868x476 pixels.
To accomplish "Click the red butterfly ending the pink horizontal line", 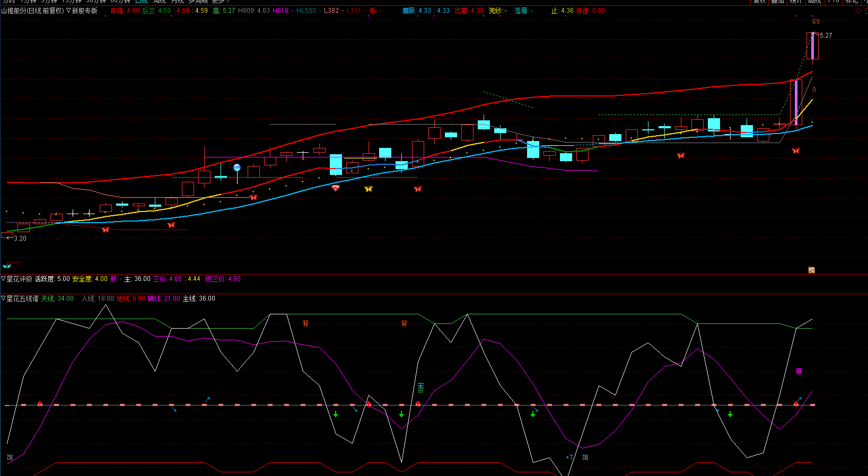I will click(253, 197).
